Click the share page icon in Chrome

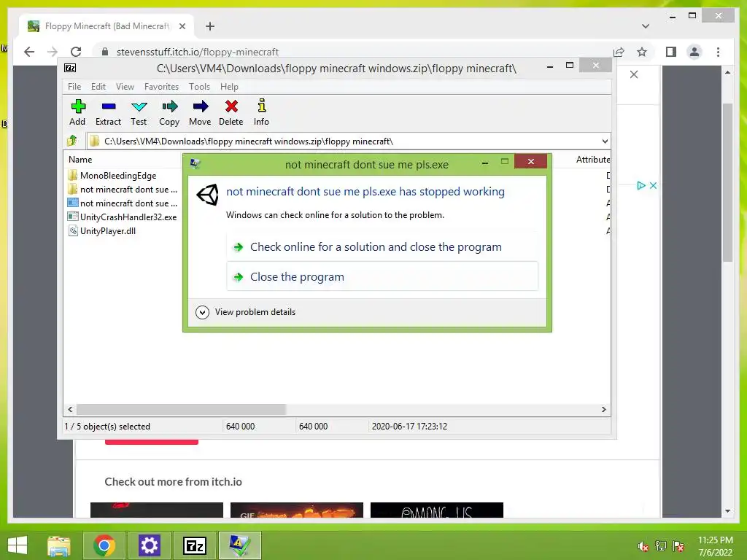click(x=619, y=52)
